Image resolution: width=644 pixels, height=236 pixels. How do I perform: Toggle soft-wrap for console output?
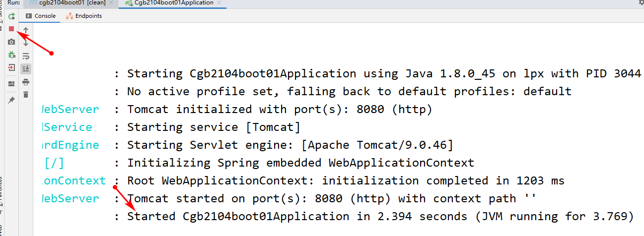(26, 56)
